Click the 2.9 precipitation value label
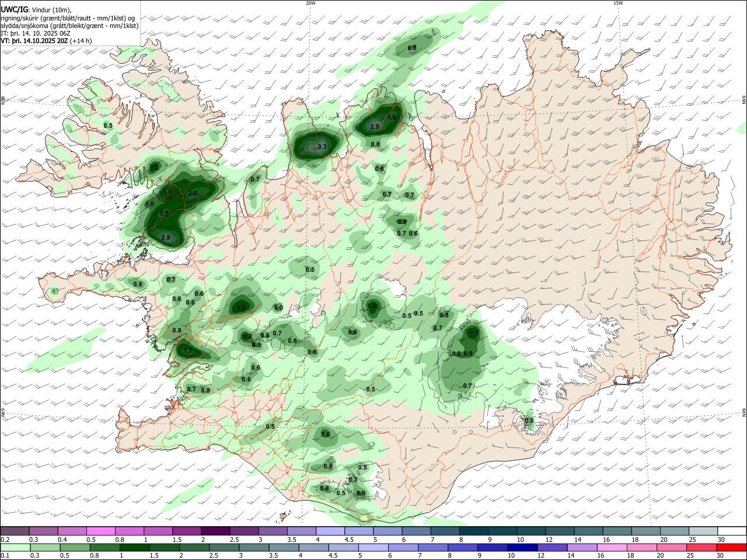Viewport: 747px width, 560px height. [375, 127]
